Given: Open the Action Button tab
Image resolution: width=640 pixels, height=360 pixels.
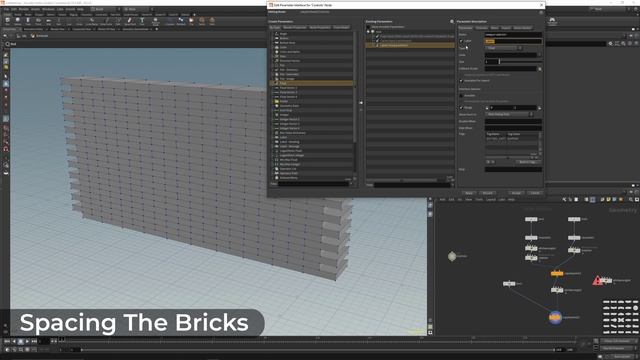Looking at the screenshot, I should click(x=522, y=28).
